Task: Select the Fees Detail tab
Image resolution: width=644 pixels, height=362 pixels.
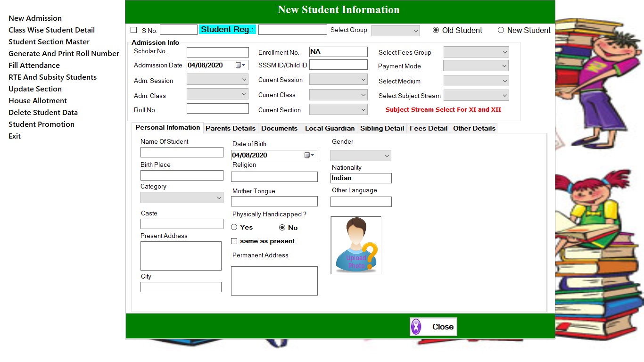Action: tap(428, 128)
